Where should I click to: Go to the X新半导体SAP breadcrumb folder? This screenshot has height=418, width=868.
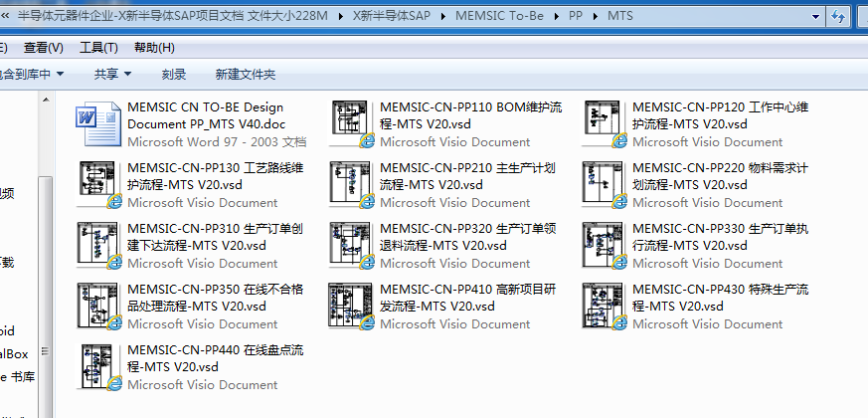(392, 16)
